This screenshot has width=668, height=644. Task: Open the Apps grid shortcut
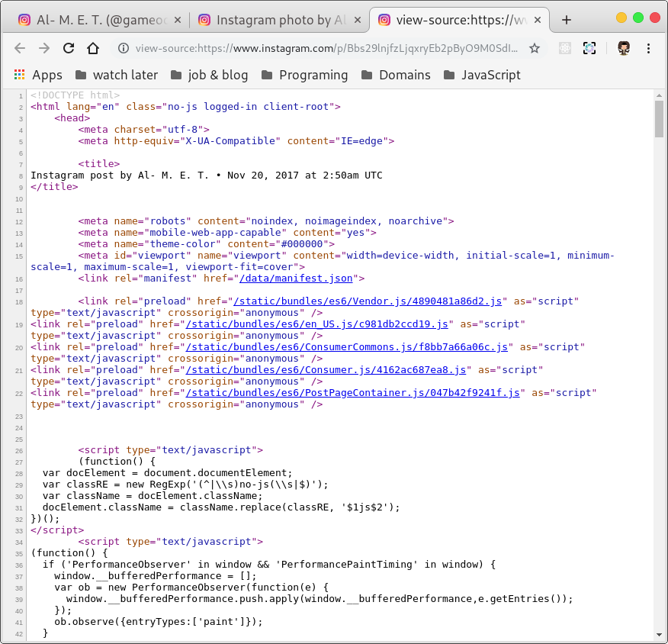tap(38, 75)
